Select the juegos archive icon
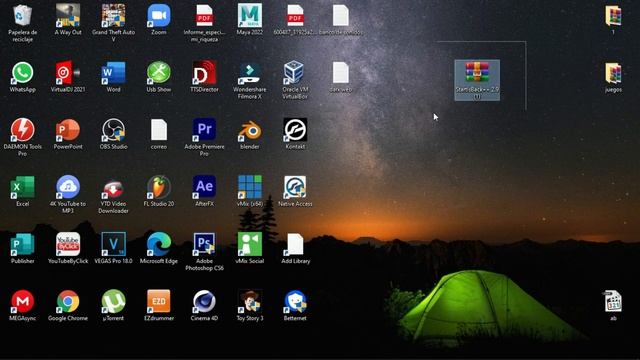This screenshot has width=640, height=360. coord(613,73)
